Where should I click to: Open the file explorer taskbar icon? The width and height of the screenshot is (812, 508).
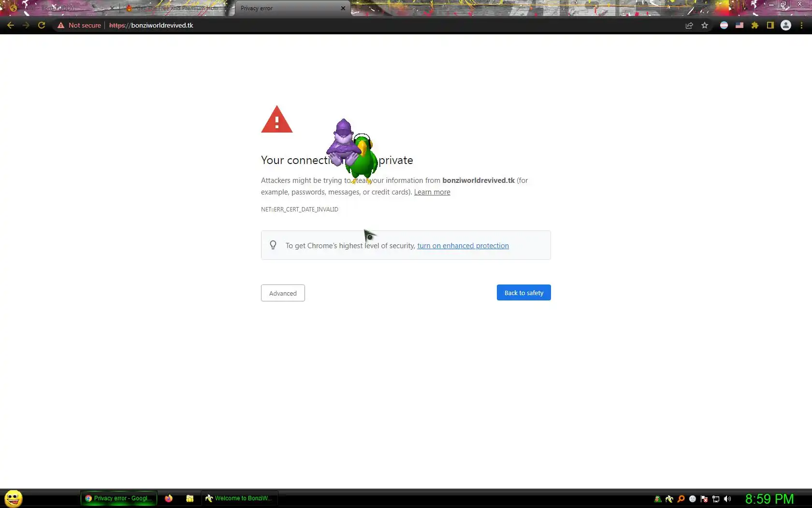coord(190,498)
